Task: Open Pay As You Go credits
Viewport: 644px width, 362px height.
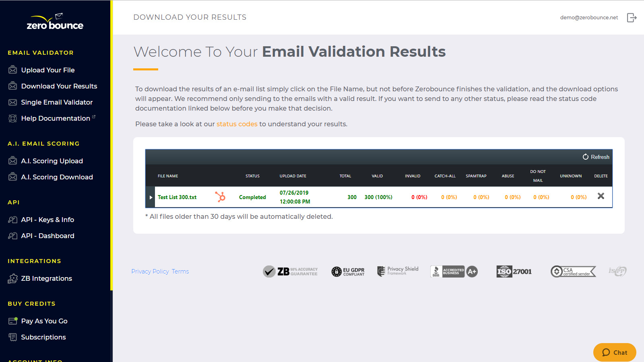Action: (x=44, y=321)
